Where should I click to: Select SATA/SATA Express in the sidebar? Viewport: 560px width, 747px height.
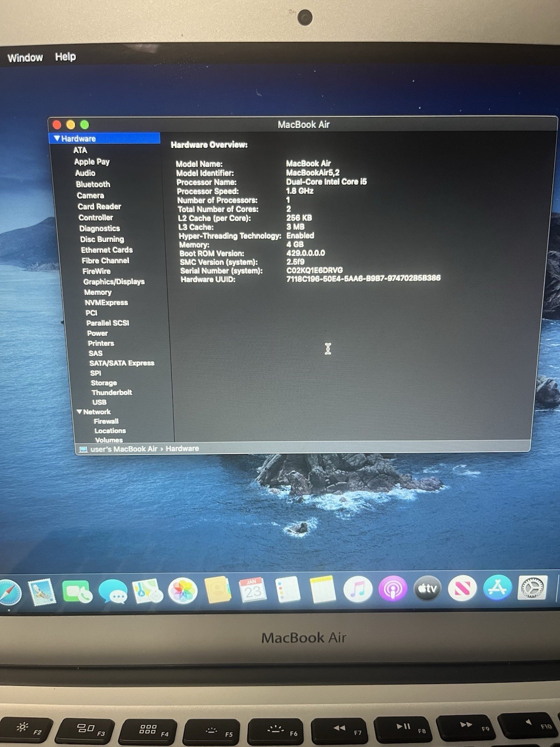pyautogui.click(x=122, y=363)
